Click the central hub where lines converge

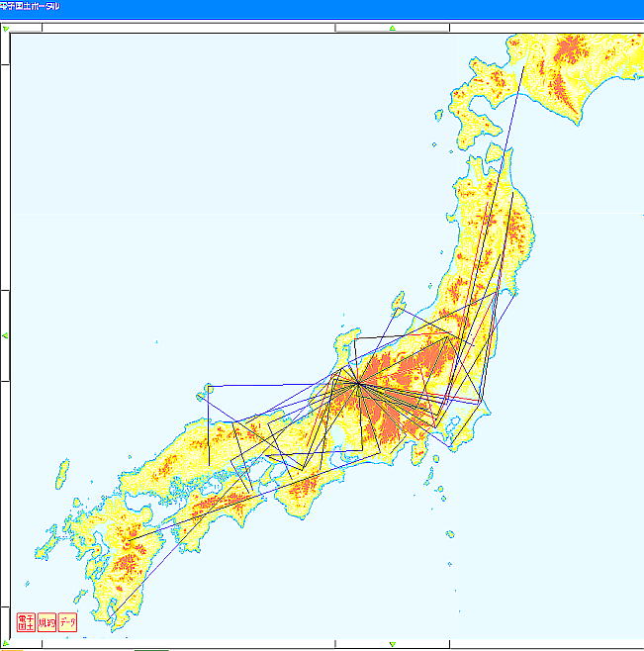coord(356,384)
